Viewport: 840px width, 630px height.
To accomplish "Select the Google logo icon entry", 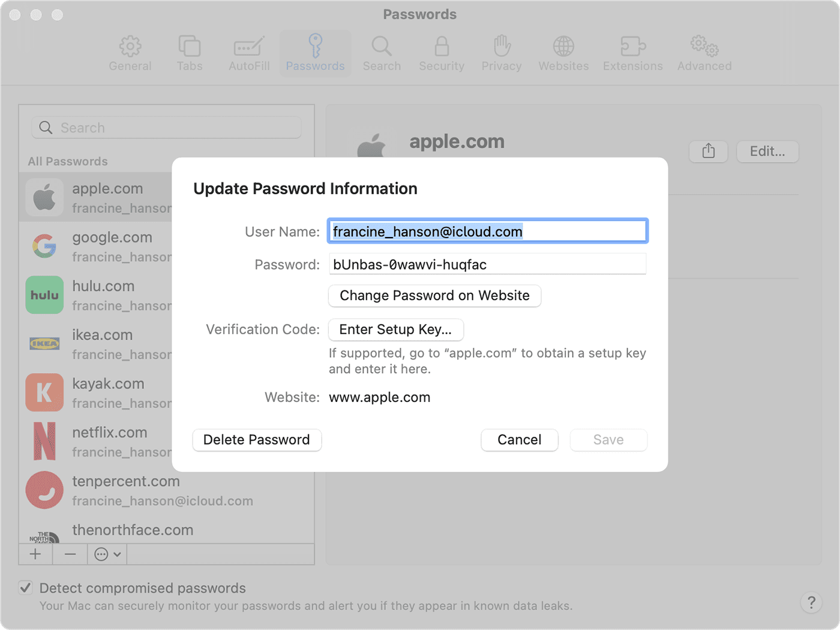I will coord(44,246).
